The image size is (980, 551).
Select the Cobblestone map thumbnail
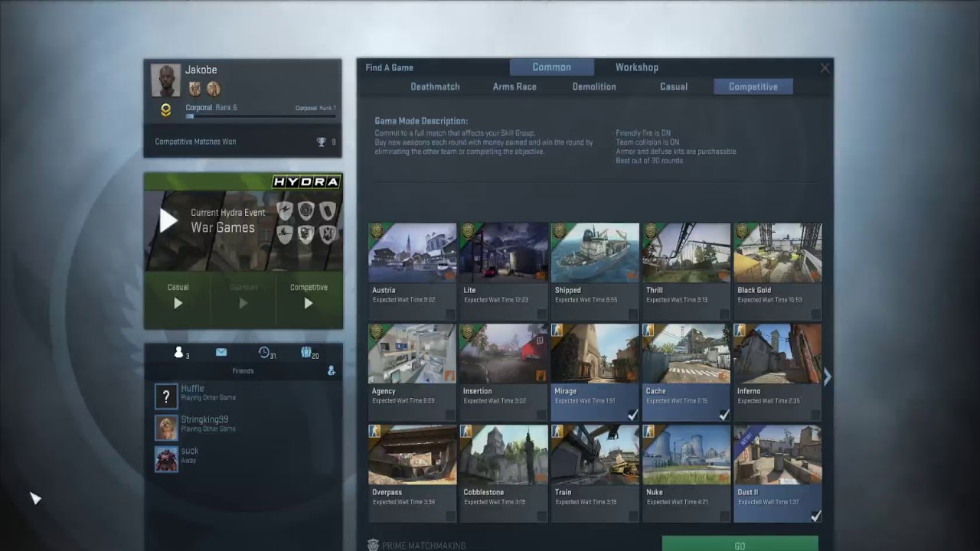504,455
